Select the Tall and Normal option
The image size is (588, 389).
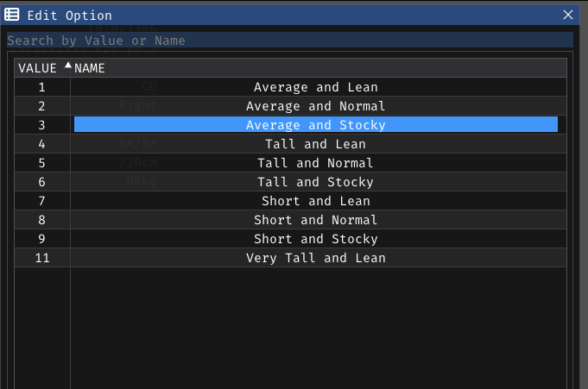pyautogui.click(x=316, y=163)
